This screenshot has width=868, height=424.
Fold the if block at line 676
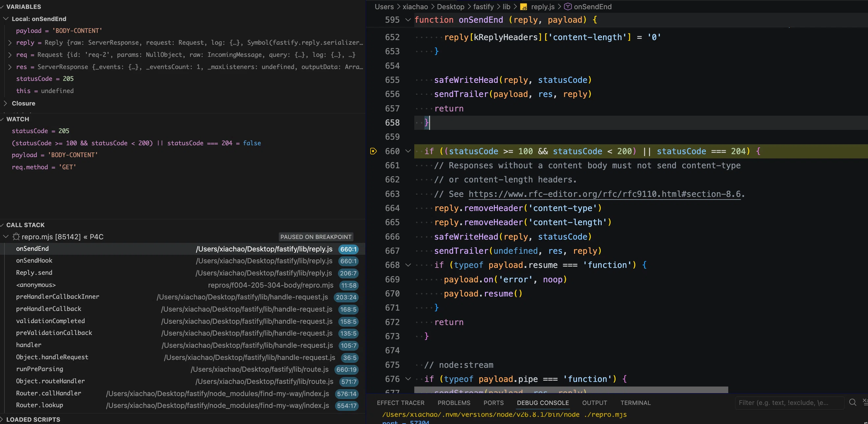click(408, 379)
